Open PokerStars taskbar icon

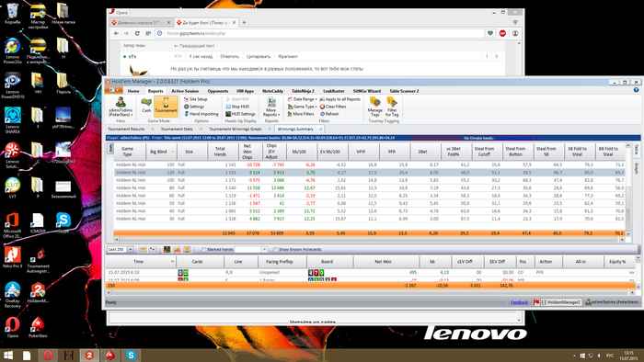pyautogui.click(x=110, y=355)
